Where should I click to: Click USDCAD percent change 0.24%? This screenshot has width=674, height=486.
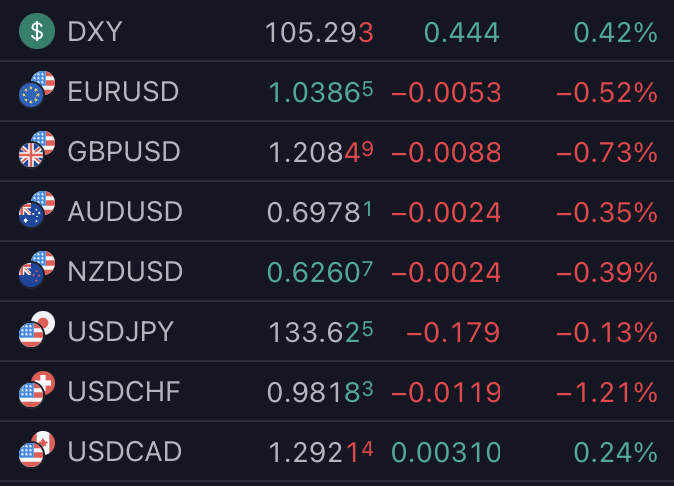click(616, 452)
